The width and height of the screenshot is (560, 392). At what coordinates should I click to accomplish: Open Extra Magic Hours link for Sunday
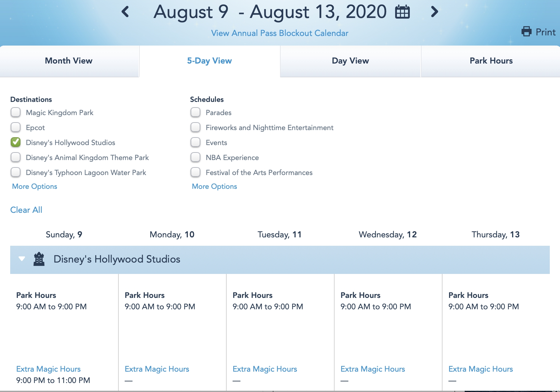[x=48, y=369]
